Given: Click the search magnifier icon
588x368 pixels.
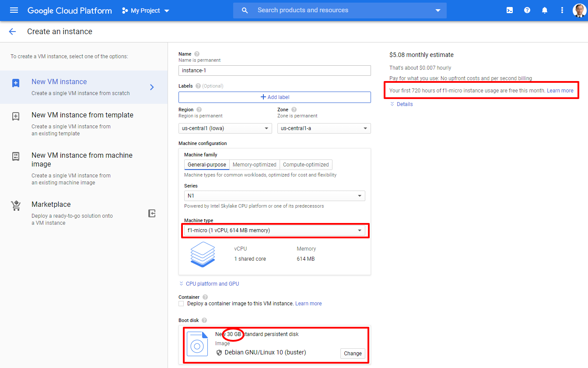Looking at the screenshot, I should (x=245, y=10).
